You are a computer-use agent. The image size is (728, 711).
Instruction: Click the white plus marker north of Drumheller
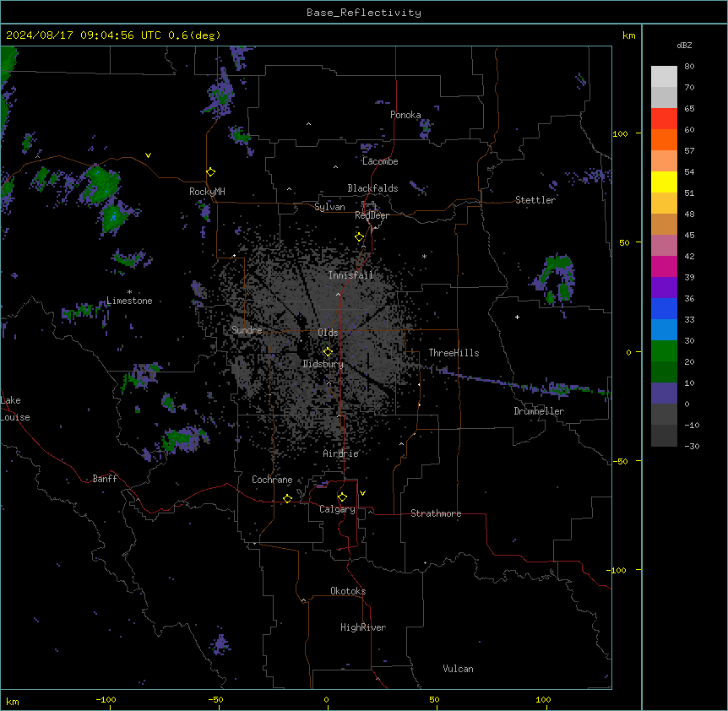coord(517,317)
